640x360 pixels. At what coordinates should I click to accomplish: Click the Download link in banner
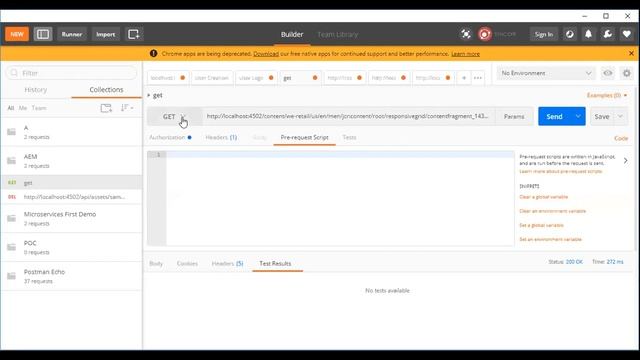266,54
